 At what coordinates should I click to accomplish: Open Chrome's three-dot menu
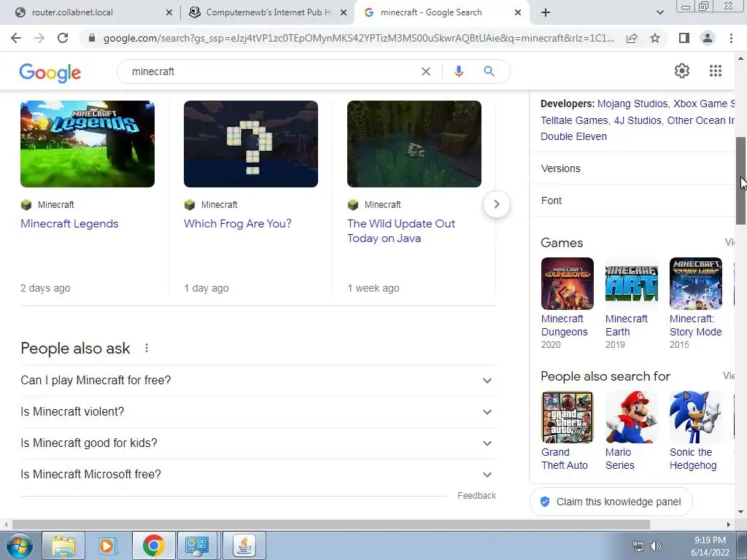click(x=731, y=38)
